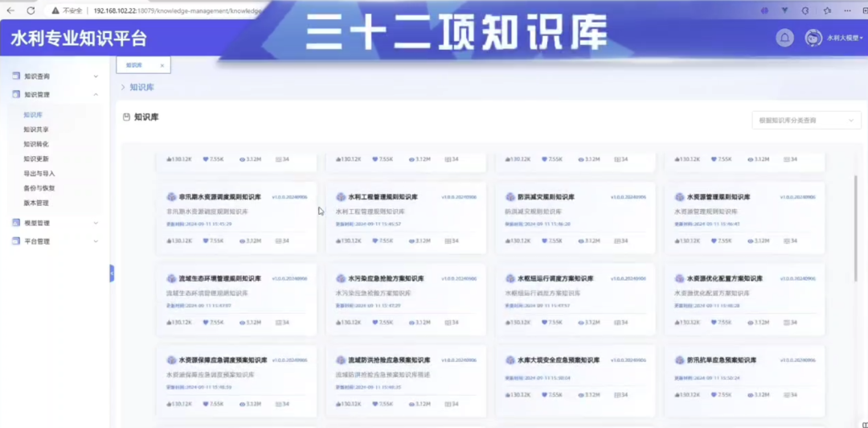868x428 pixels.
Task: Open 知识共享 in the sidebar
Action: point(36,130)
